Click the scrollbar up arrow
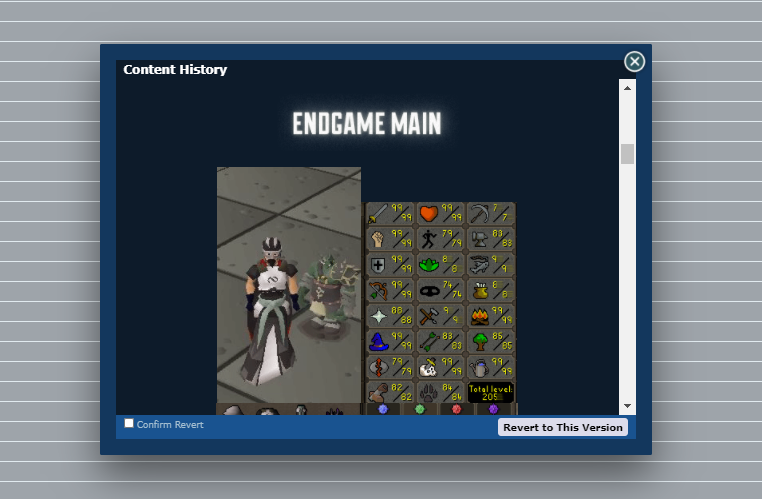This screenshot has height=499, width=762. click(627, 88)
